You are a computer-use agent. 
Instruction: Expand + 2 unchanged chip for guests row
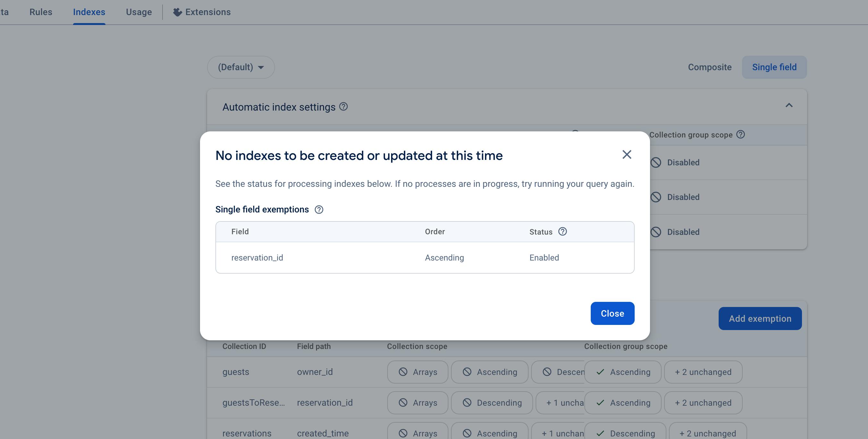(703, 372)
